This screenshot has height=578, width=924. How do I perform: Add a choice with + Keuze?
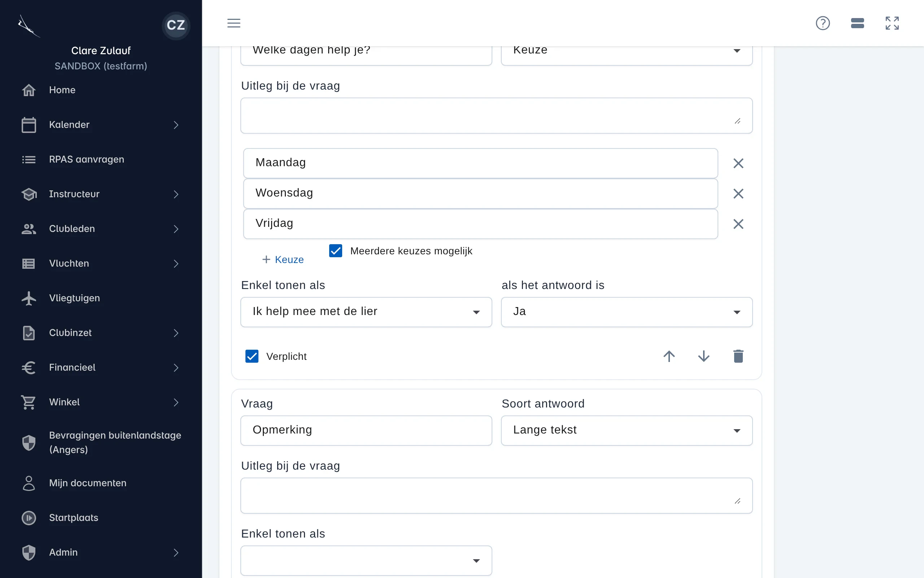283,260
